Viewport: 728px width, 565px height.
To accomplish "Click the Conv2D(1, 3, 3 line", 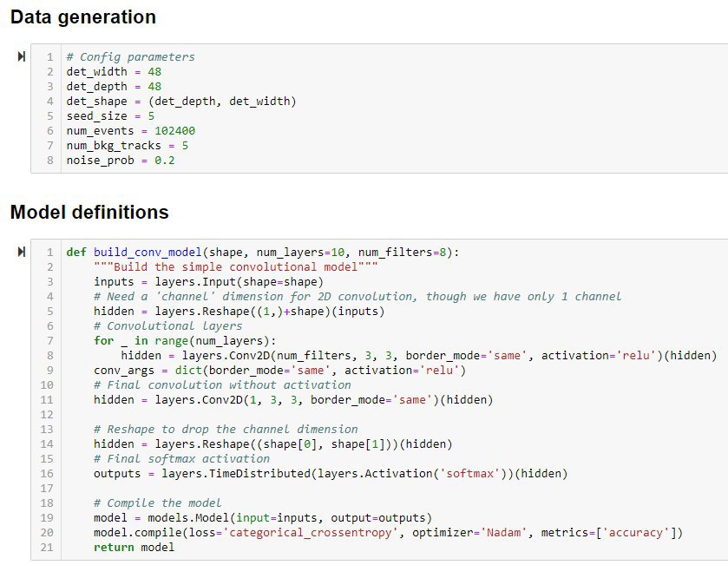I will coord(293,400).
